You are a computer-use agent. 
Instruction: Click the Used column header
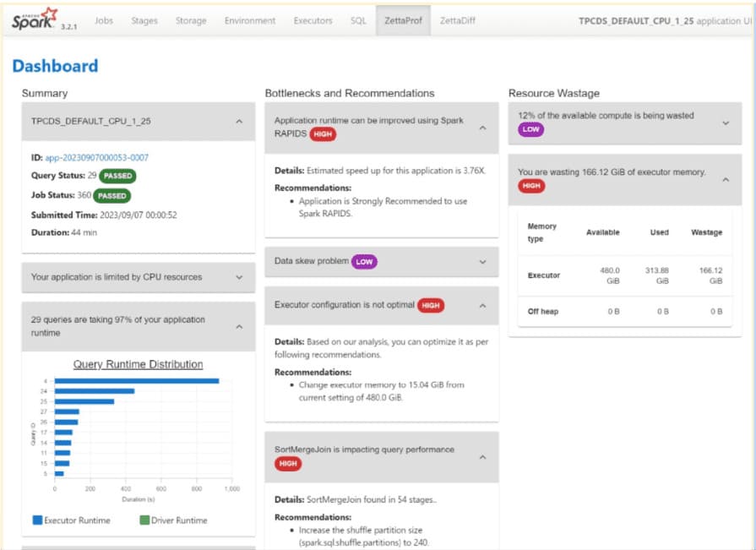pos(659,232)
